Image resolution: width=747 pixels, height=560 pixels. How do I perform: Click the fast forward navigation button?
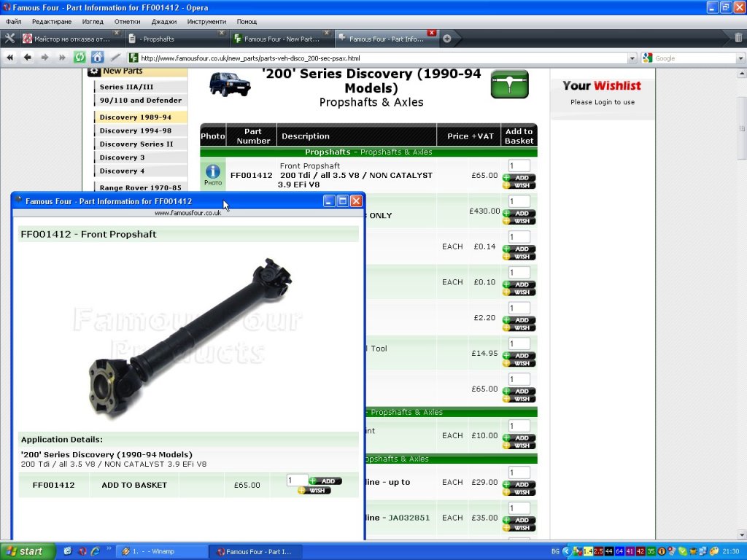62,58
